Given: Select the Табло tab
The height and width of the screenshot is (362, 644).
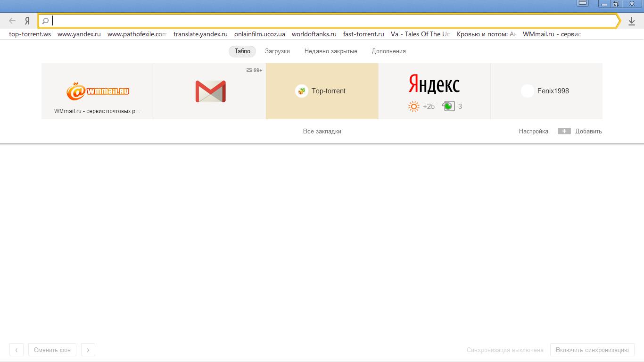Looking at the screenshot, I should (x=242, y=51).
